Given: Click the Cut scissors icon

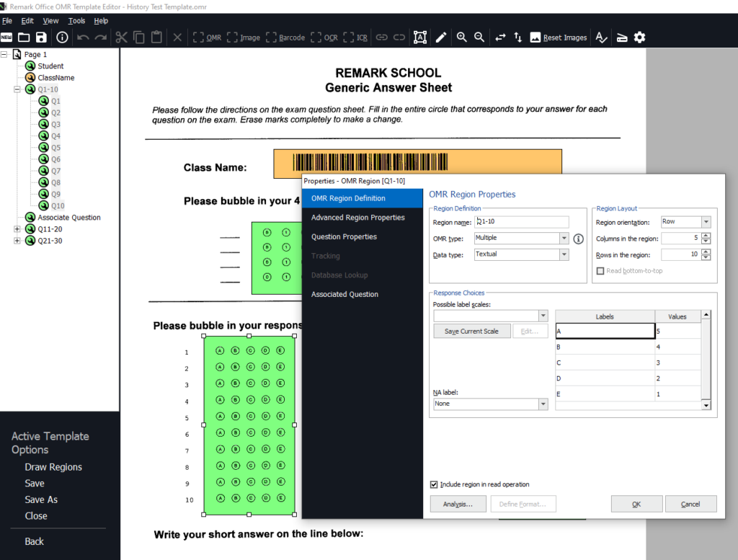Looking at the screenshot, I should 121,37.
